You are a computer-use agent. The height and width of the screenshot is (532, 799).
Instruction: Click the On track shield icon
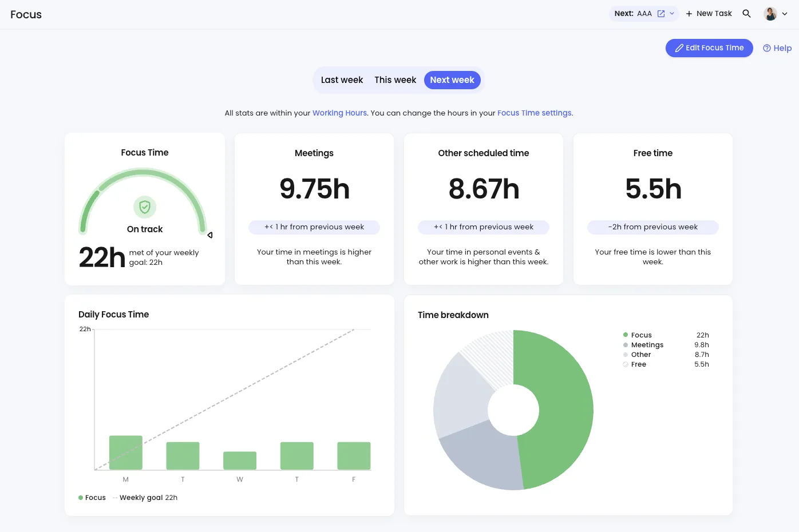145,207
